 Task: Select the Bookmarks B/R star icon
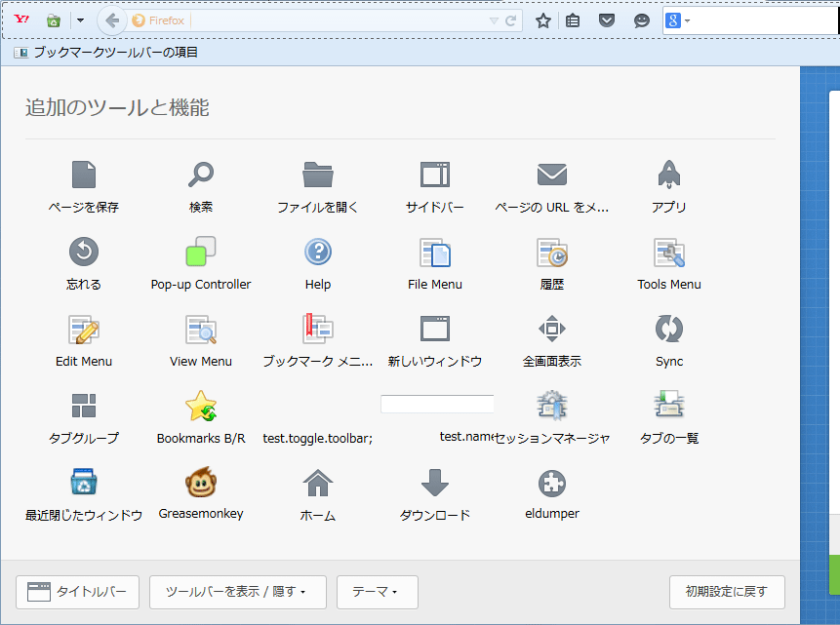201,406
